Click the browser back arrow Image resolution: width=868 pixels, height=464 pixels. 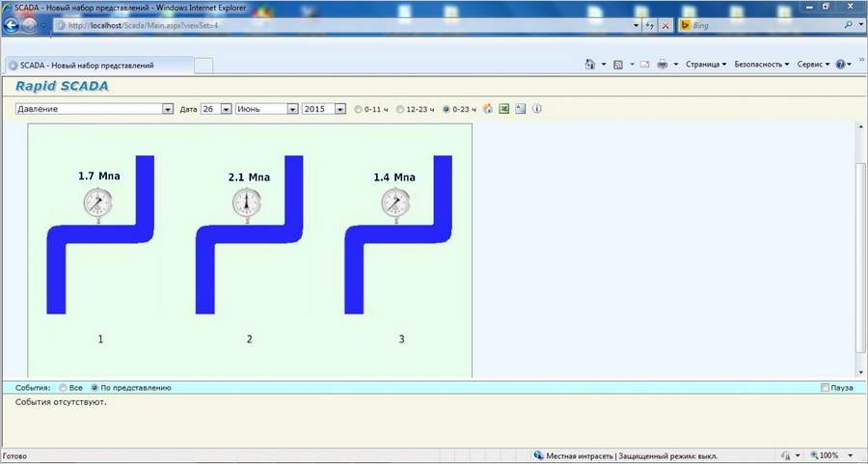pos(13,25)
